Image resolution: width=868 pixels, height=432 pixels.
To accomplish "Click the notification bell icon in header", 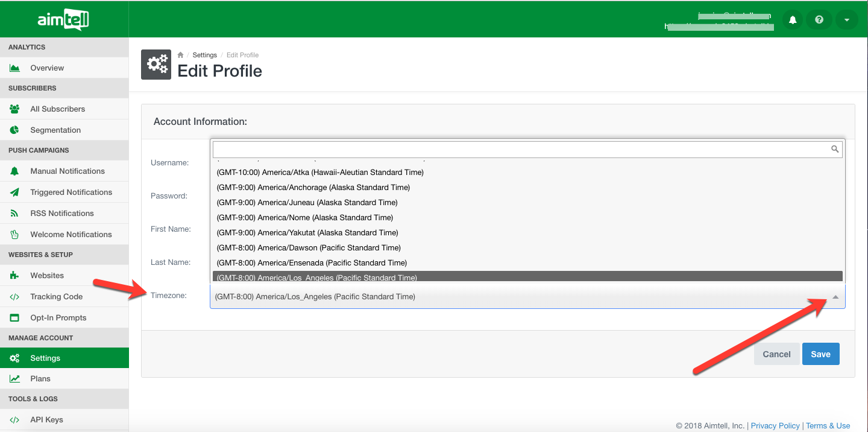I will pos(793,20).
